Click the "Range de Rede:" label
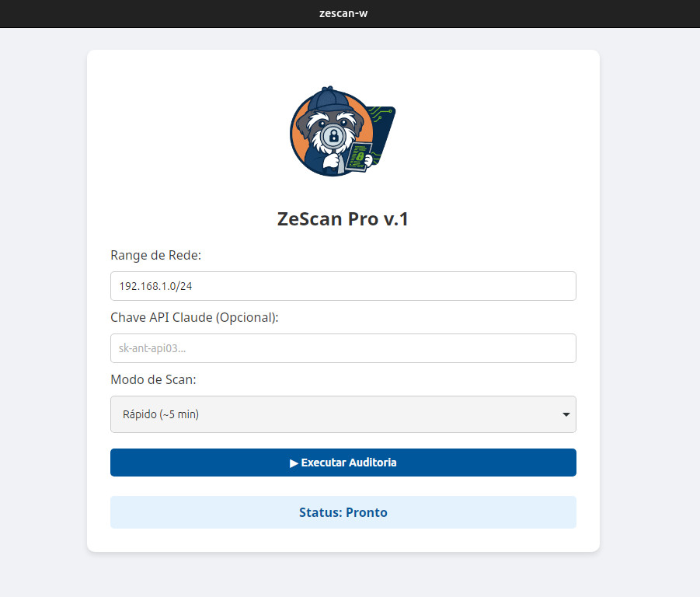This screenshot has width=700, height=597. tap(156, 255)
